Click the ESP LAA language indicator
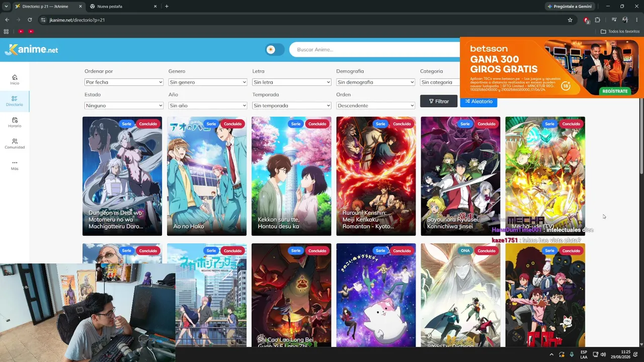 click(584, 354)
